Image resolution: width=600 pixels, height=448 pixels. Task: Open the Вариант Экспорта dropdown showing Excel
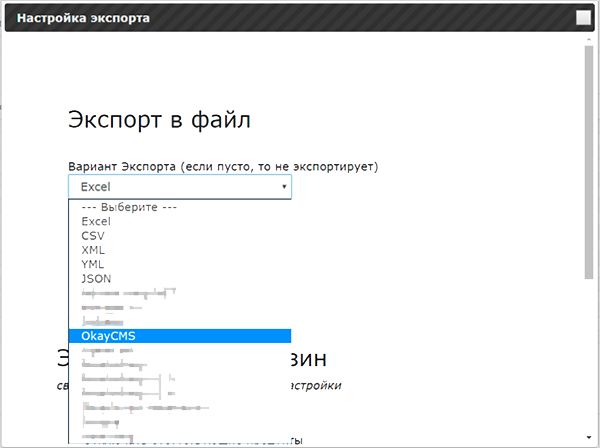(x=179, y=187)
